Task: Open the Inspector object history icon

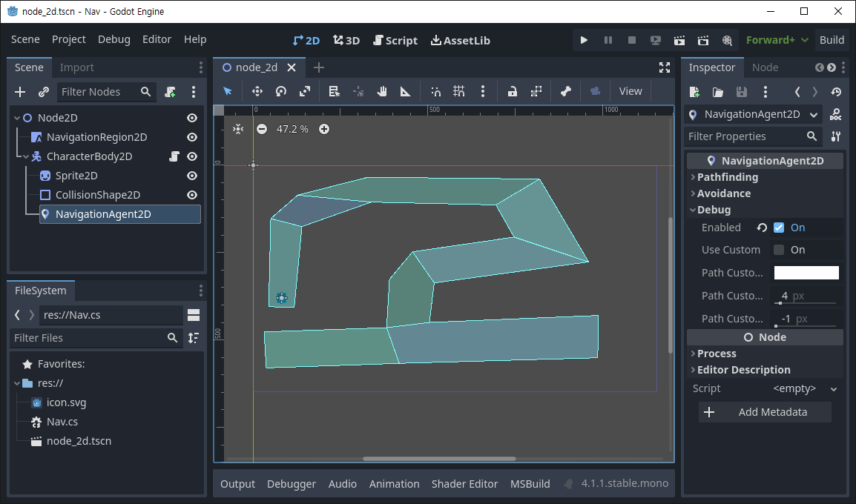Action: [837, 92]
